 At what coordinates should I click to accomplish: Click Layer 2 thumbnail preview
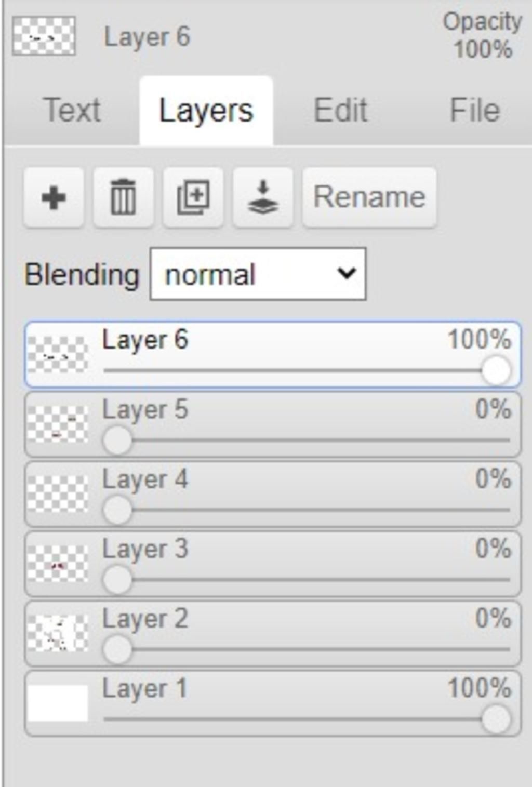tap(58, 633)
